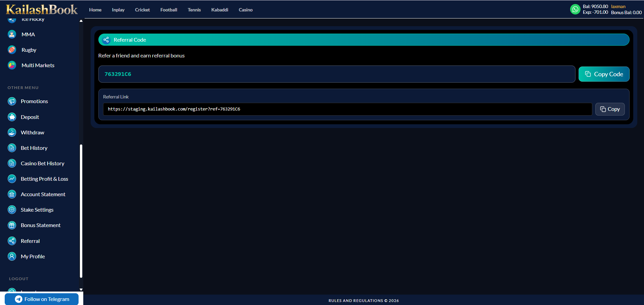Open Rugby sport listing
The height and width of the screenshot is (305, 644).
(x=29, y=50)
